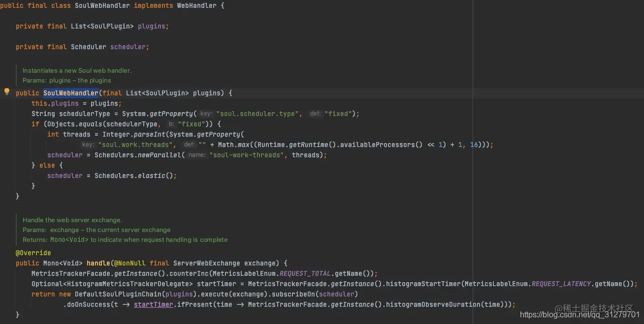Click the return keyword in handle method

tap(43, 294)
